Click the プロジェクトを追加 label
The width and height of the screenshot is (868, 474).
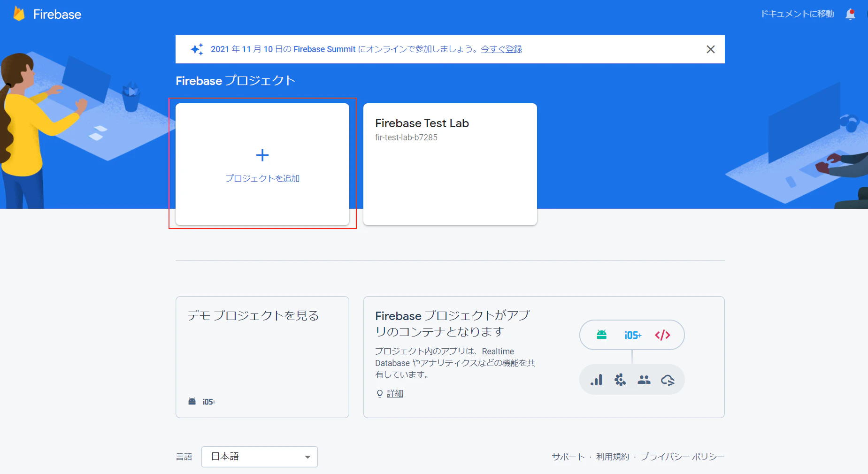(262, 178)
